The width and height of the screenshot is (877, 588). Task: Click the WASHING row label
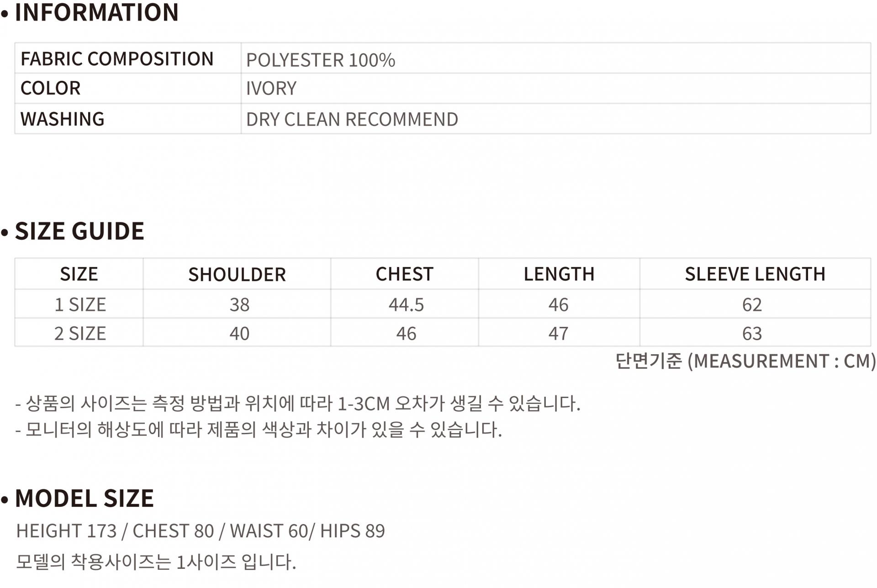(x=63, y=119)
